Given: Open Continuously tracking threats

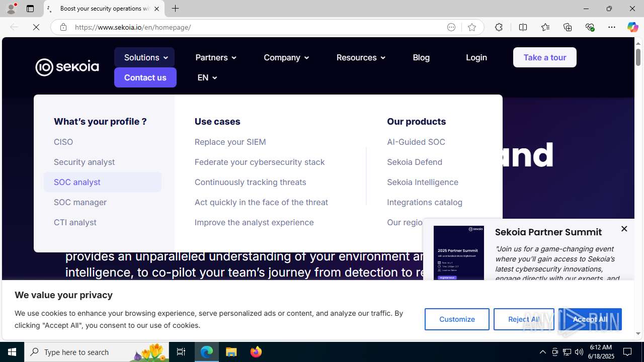Looking at the screenshot, I should [250, 182].
